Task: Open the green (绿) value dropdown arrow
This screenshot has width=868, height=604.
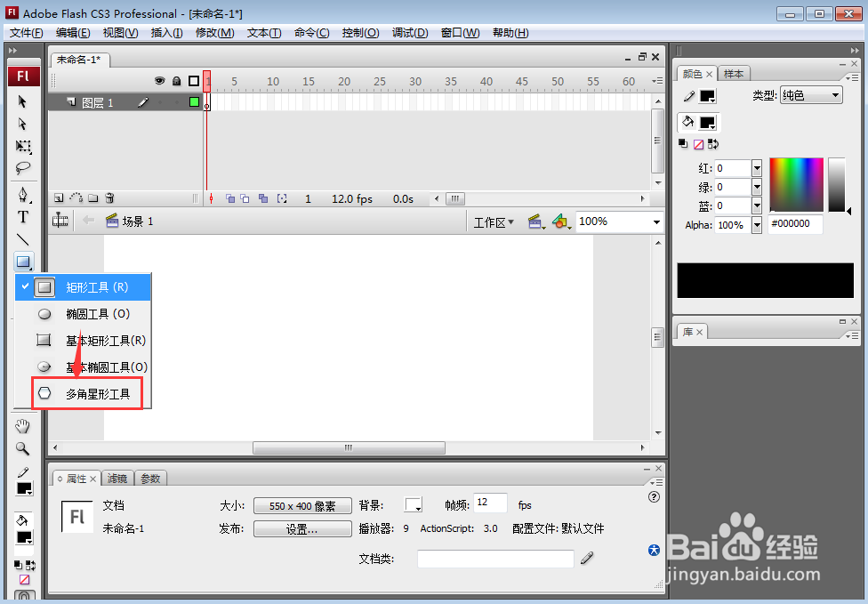Action: coord(757,187)
